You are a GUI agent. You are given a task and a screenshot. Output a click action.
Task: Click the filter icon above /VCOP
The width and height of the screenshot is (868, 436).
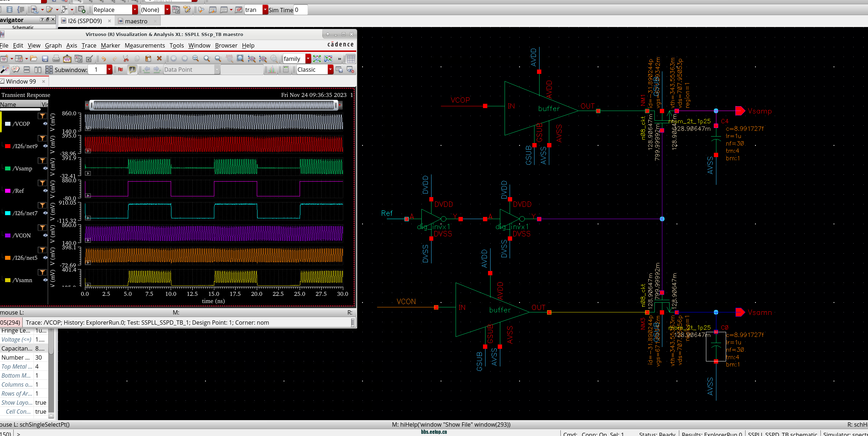coord(42,116)
